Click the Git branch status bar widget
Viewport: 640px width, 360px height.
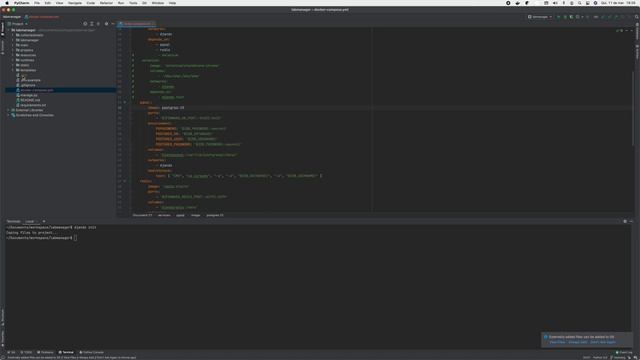point(618,358)
